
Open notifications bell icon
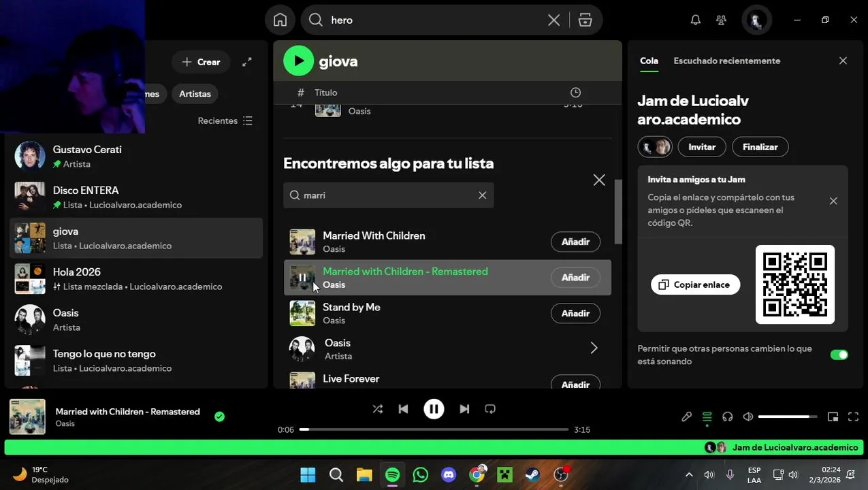pos(695,20)
